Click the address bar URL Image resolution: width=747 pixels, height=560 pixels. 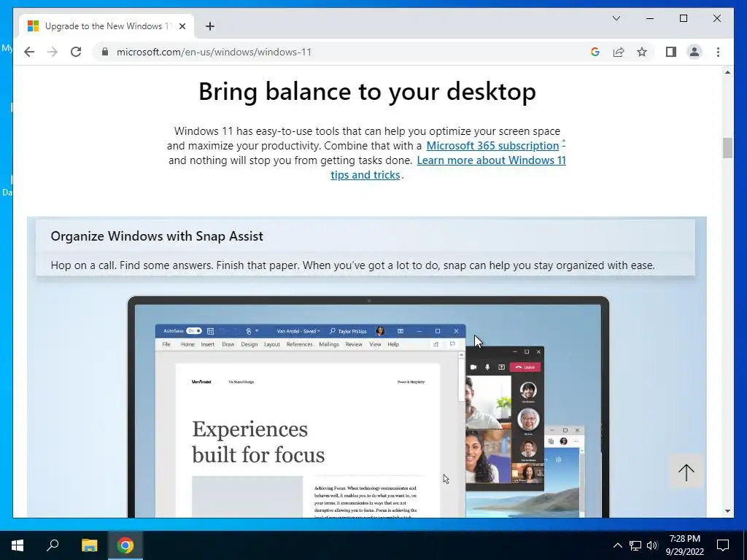(x=214, y=52)
